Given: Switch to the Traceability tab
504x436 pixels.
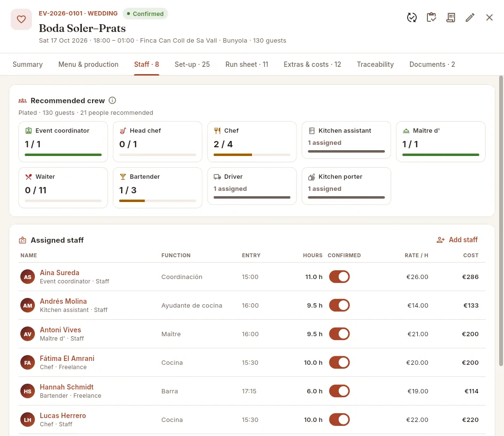Looking at the screenshot, I should tap(375, 64).
